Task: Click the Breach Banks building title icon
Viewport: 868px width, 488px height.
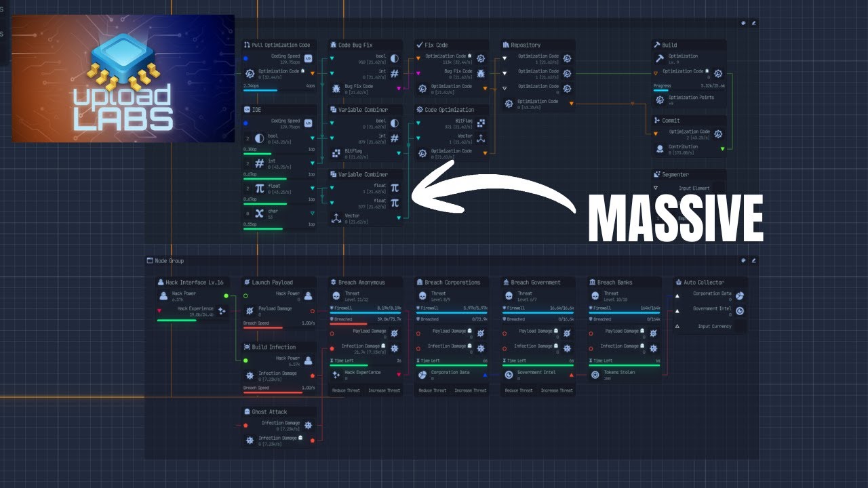Action: click(592, 282)
